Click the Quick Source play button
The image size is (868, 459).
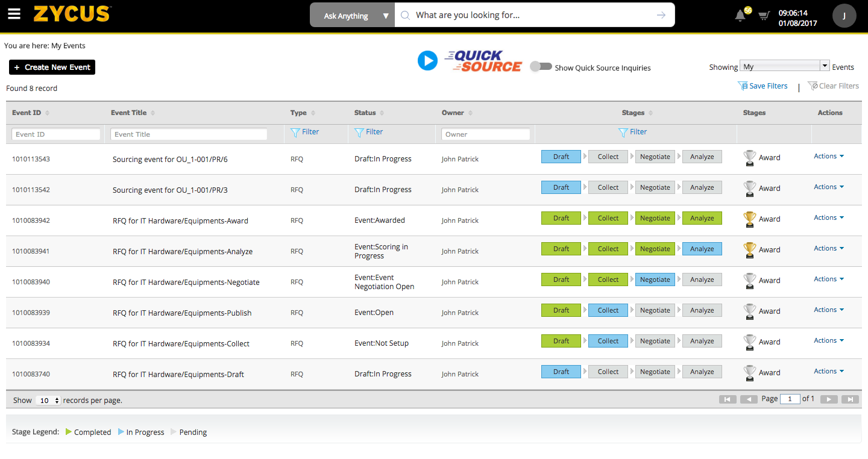pyautogui.click(x=427, y=61)
